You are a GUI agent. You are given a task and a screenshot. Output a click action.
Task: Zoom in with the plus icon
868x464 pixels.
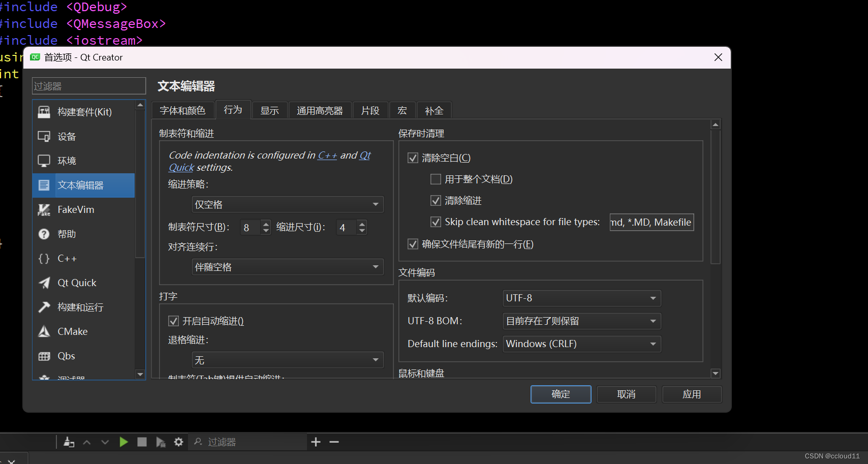(316, 442)
